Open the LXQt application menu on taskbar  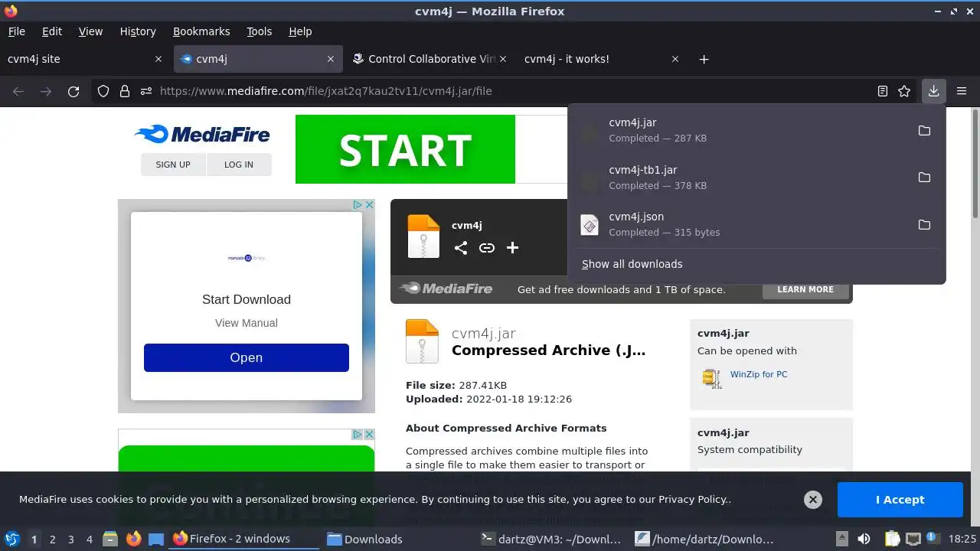[x=12, y=539]
